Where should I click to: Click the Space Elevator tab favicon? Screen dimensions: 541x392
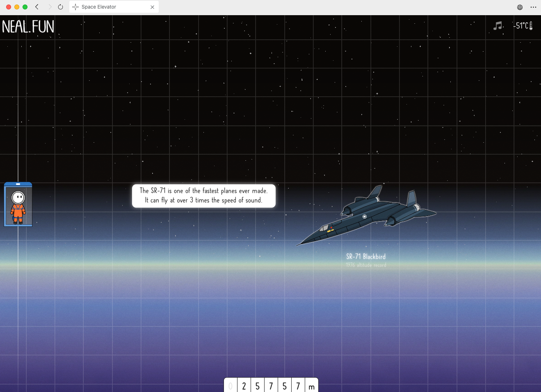click(x=75, y=7)
